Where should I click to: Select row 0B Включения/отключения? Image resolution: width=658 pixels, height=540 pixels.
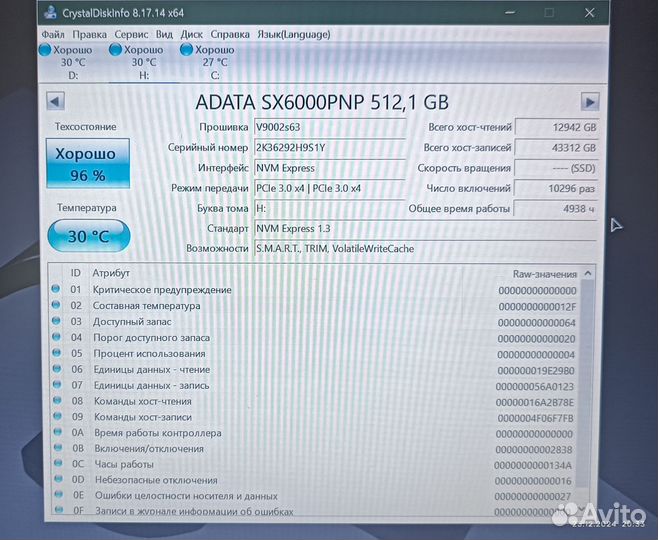(316, 449)
